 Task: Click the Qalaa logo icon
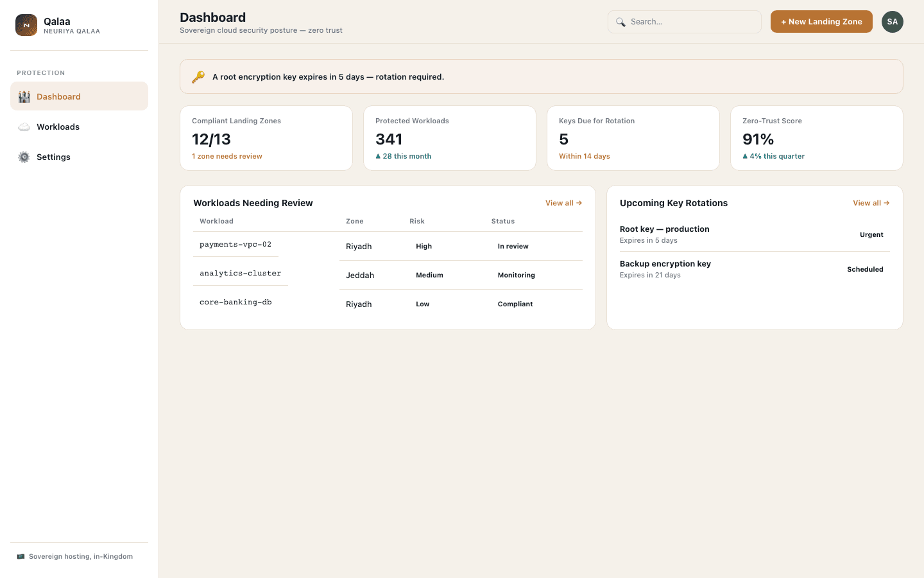tap(26, 25)
